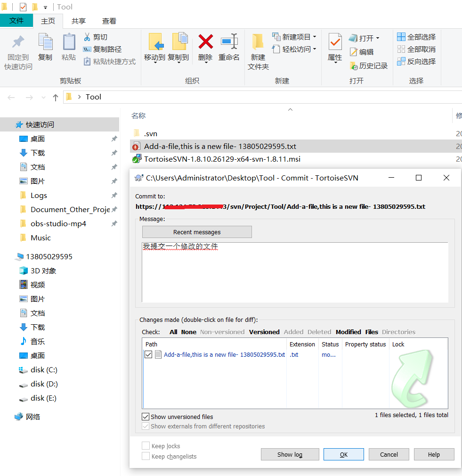Click Copy path (复制路径)
462x476 pixels.
click(x=102, y=49)
